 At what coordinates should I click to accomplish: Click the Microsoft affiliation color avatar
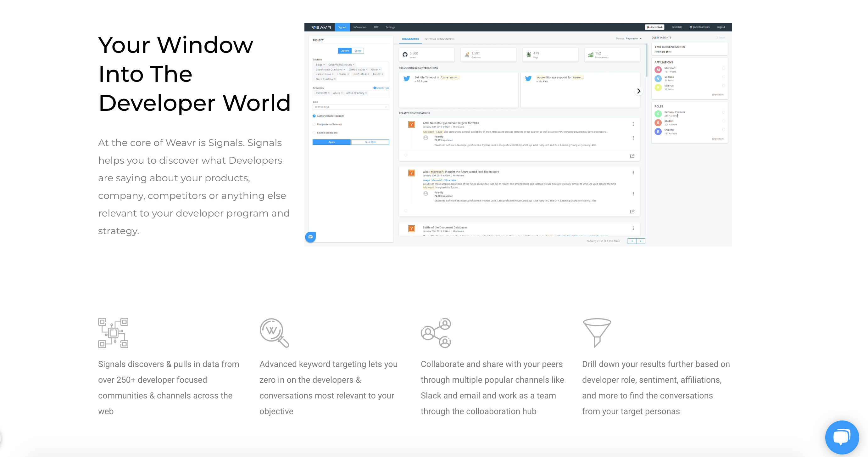click(x=658, y=70)
